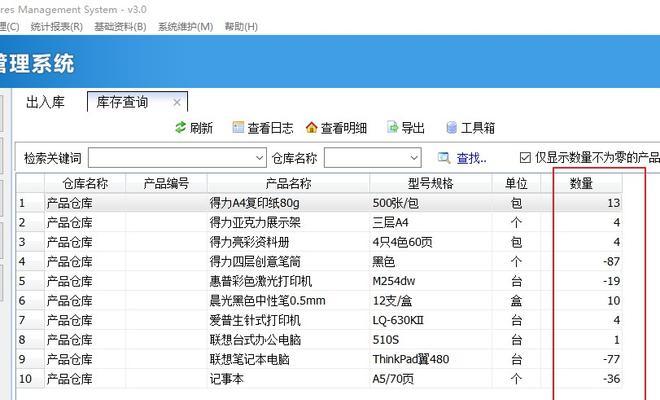
Task: Click the 三层A4 specification cell
Action: pyautogui.click(x=431, y=222)
